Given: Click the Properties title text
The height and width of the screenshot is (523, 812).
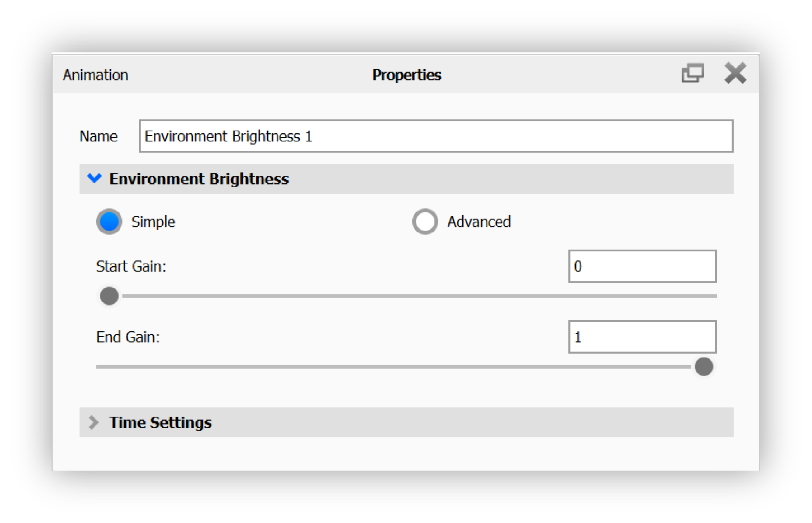Looking at the screenshot, I should tap(406, 74).
